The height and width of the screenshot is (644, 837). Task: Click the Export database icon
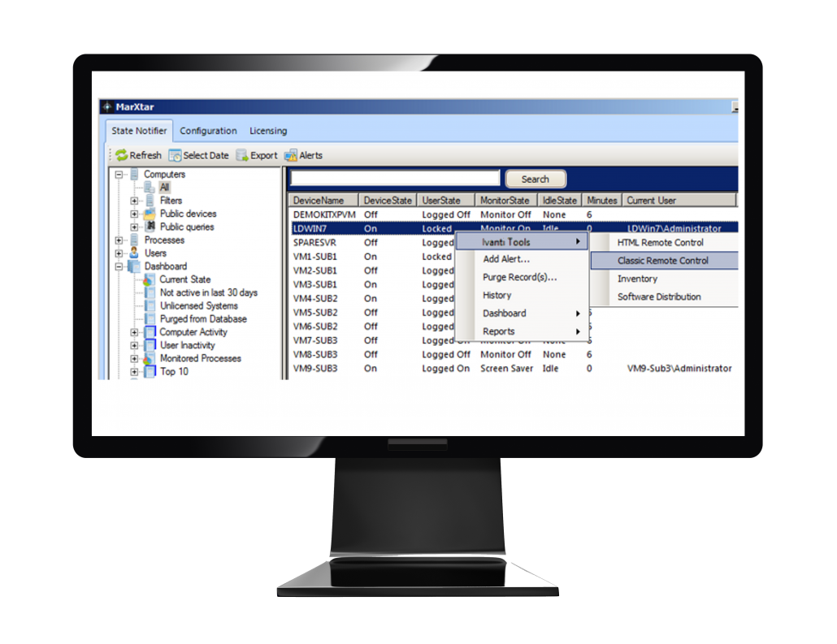[241, 155]
